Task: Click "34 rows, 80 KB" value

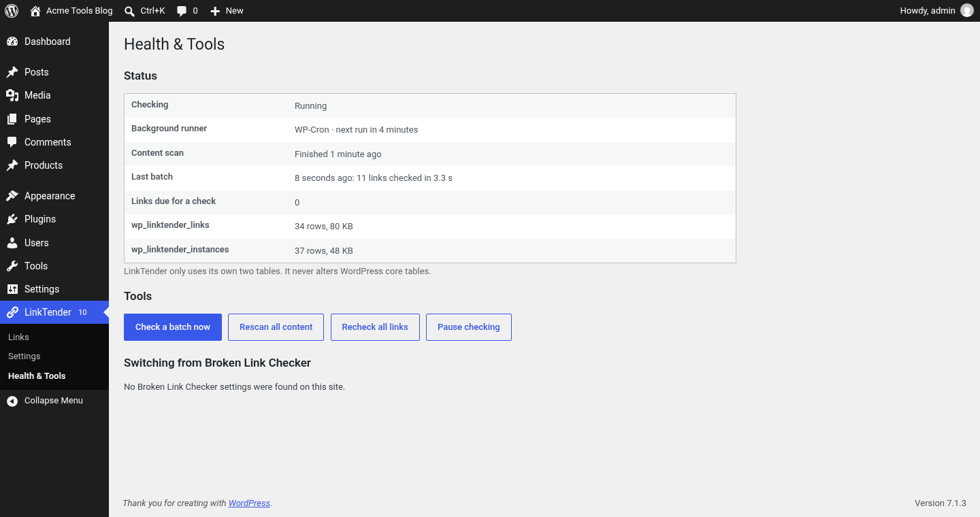Action: pyautogui.click(x=324, y=227)
